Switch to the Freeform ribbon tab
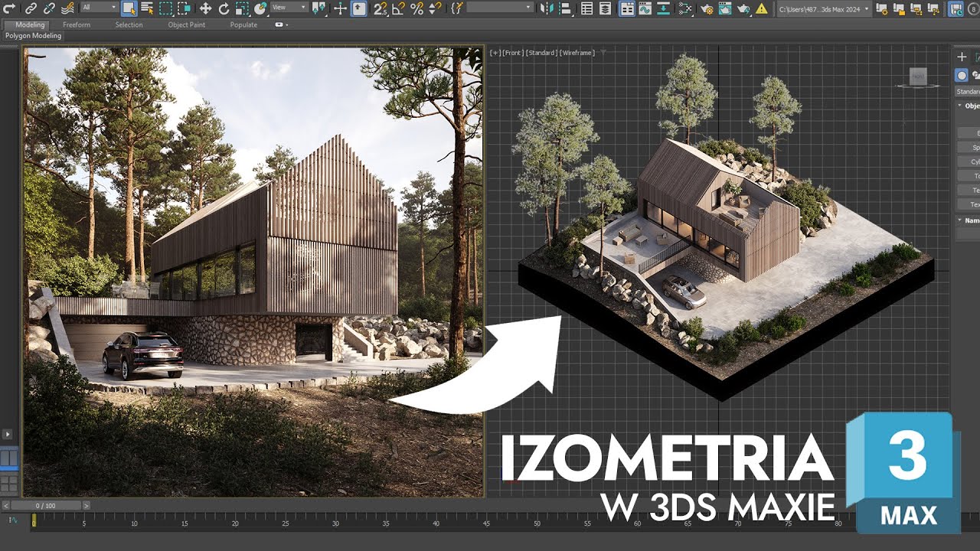Screen dimensions: 980x551 (x=77, y=24)
